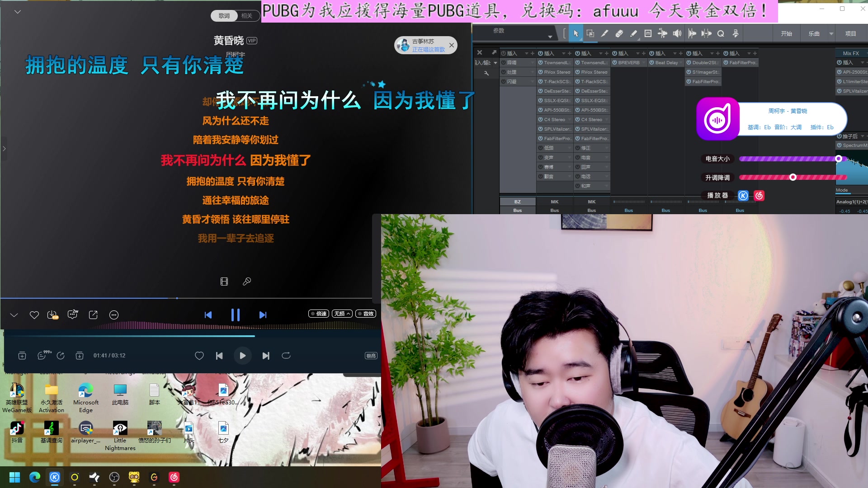Toggle repeat mode in bottom player bar

[286, 356]
